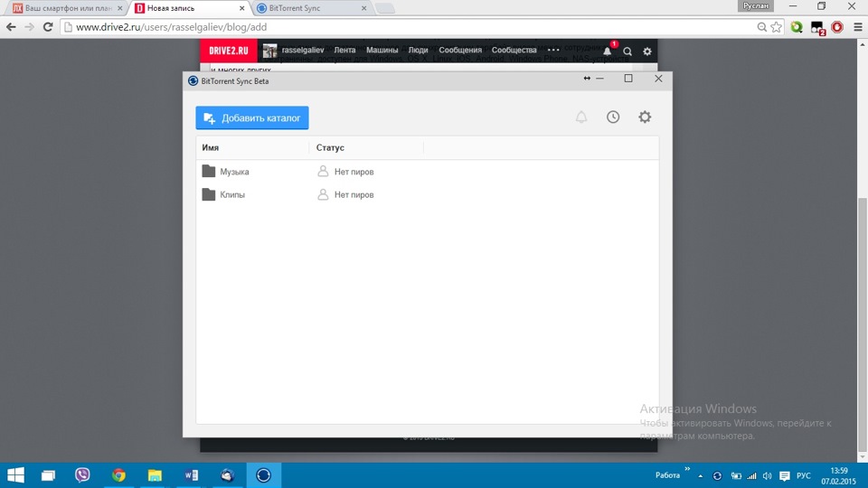Open Сообщения in the drive2 menu
This screenshot has width=868, height=488.
point(460,51)
